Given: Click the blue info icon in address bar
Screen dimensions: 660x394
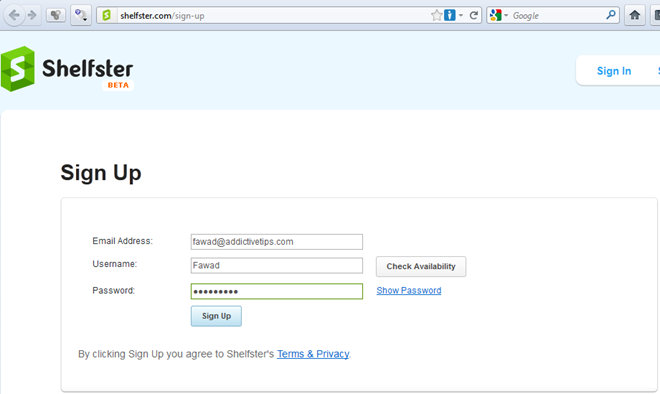Looking at the screenshot, I should point(450,16).
